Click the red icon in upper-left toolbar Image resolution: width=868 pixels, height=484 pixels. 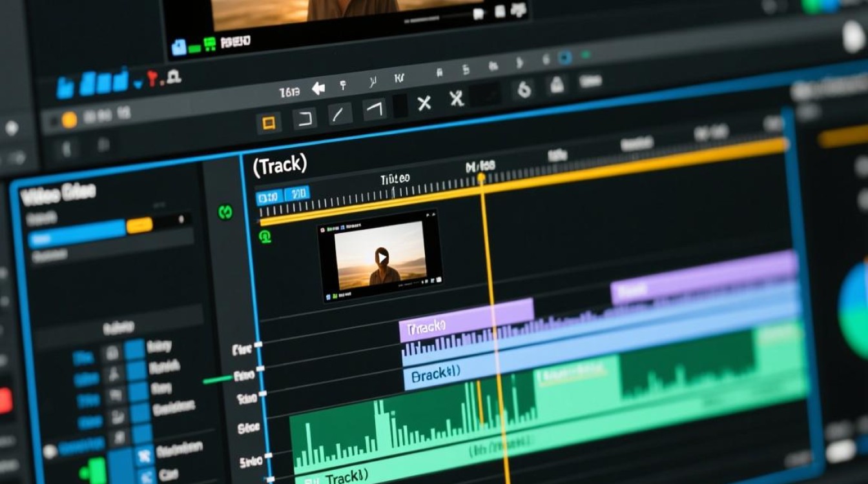coord(153,79)
